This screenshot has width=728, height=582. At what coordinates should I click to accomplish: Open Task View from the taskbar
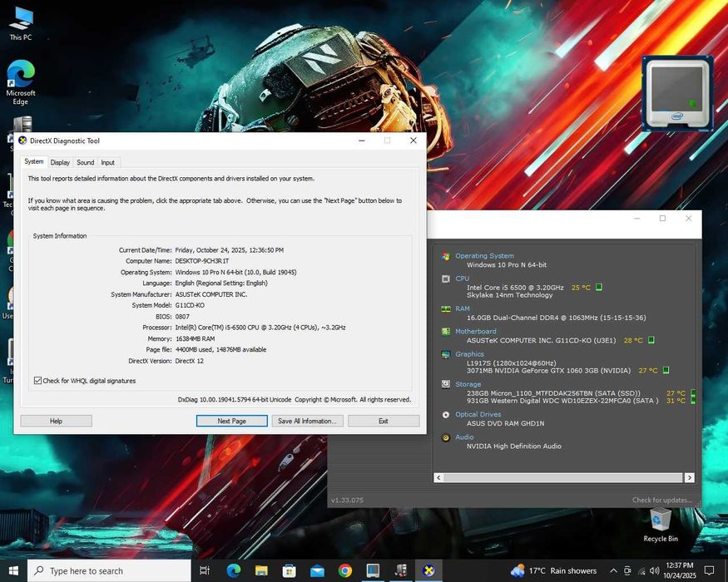pos(205,570)
